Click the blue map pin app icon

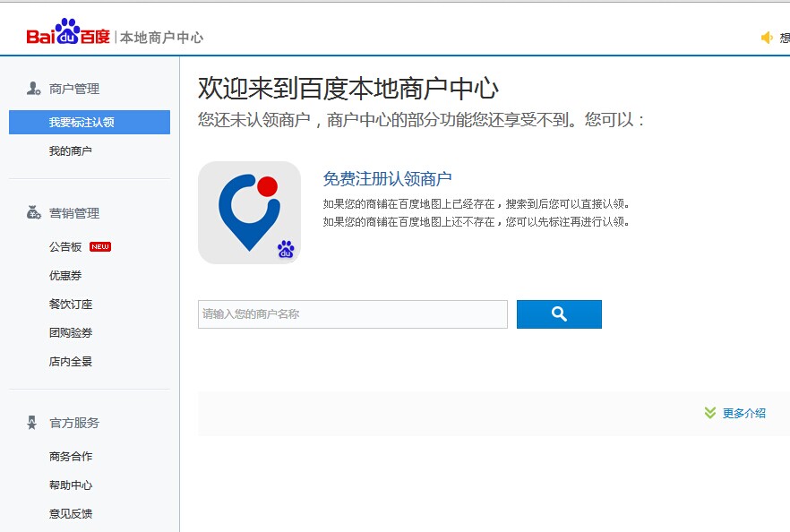tap(249, 212)
